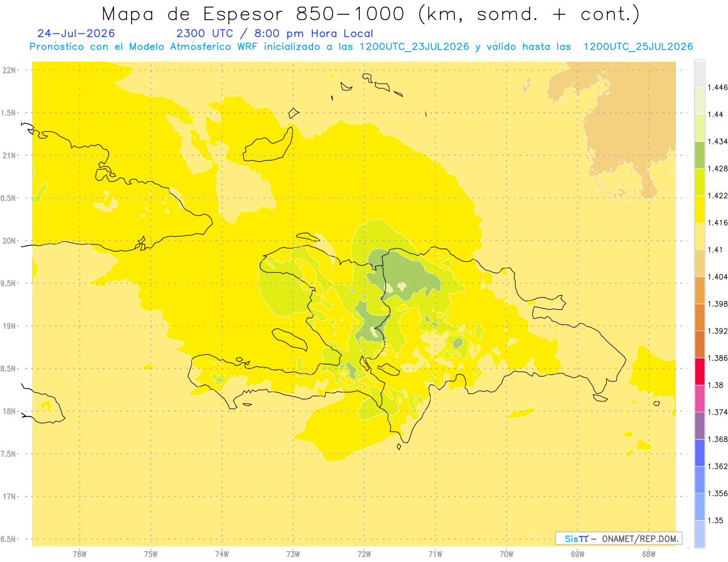728x562 pixels.
Task: Click the legend value '1.392'
Action: [x=717, y=331]
